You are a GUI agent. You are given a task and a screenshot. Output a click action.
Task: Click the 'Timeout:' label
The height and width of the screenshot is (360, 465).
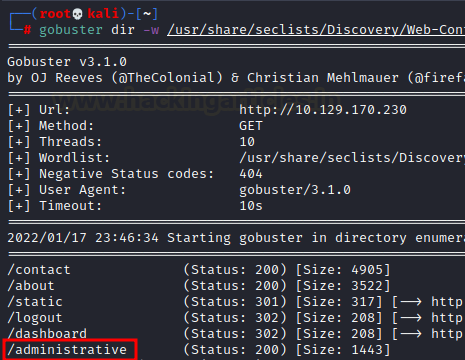[71, 206]
